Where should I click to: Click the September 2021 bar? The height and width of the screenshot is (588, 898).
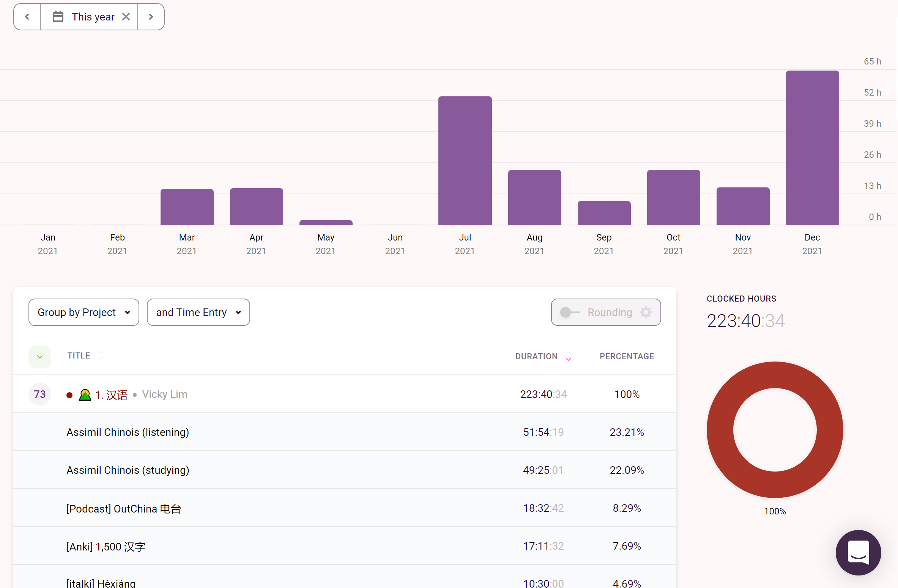[604, 213]
